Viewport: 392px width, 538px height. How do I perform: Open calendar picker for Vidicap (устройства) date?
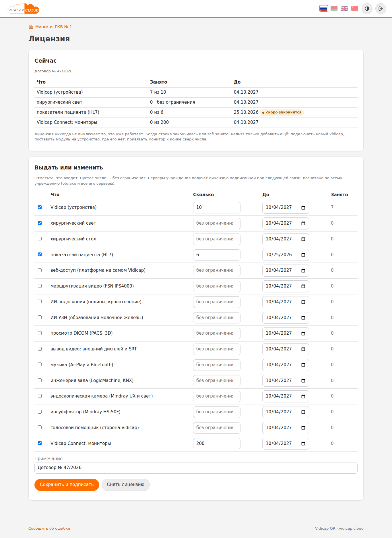tap(303, 208)
